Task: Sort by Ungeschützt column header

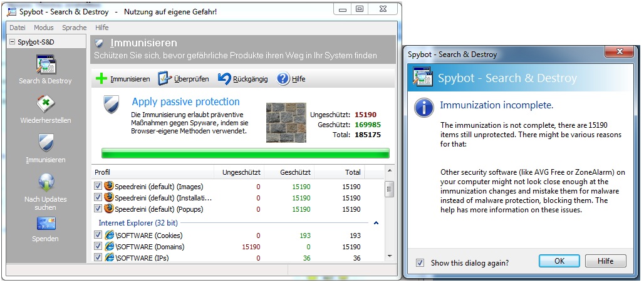Action: [239, 172]
